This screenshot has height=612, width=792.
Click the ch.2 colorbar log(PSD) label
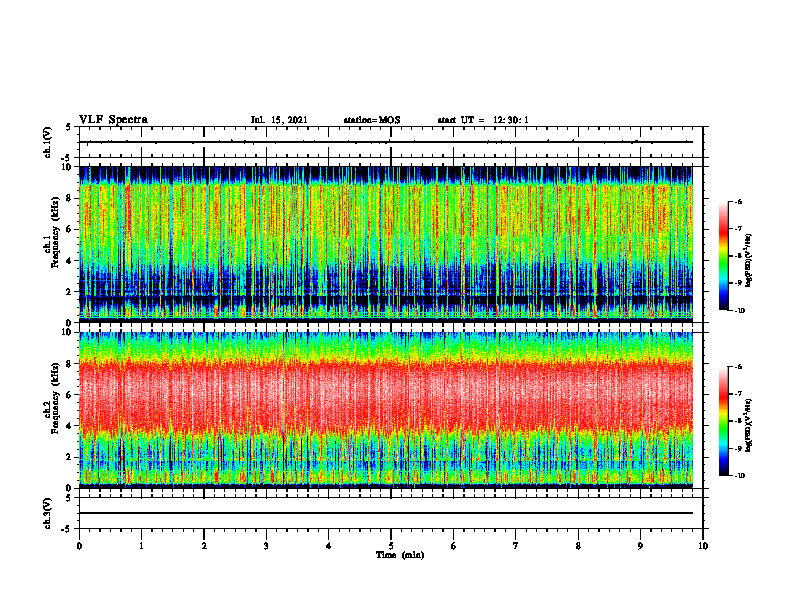click(x=749, y=424)
